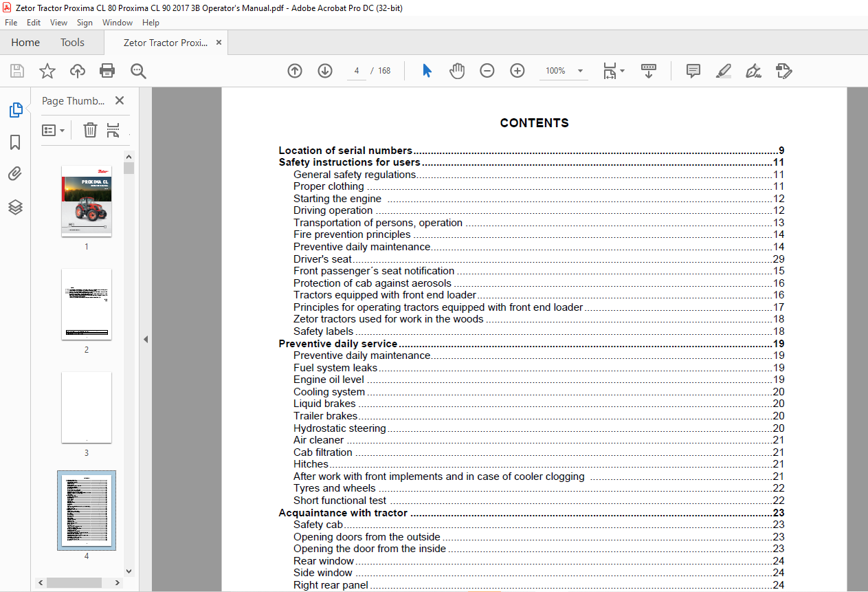Select the Hand pan tool
The image size is (868, 592).
[x=457, y=71]
